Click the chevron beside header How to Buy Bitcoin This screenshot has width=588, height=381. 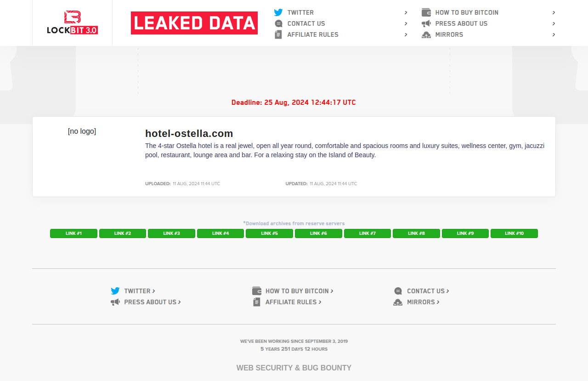click(x=554, y=12)
